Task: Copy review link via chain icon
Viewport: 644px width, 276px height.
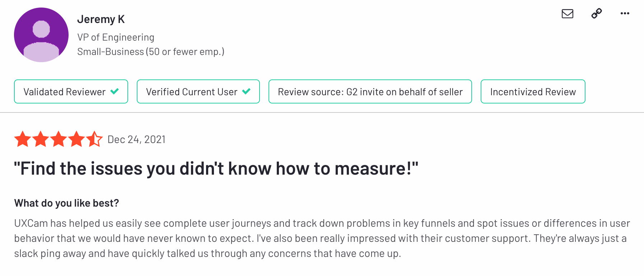Action: point(596,14)
